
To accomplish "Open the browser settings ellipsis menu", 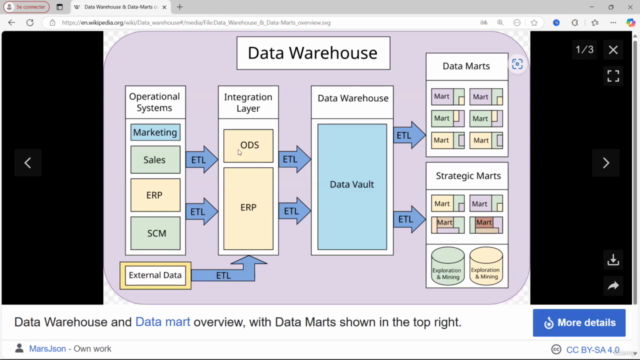I will click(613, 23).
